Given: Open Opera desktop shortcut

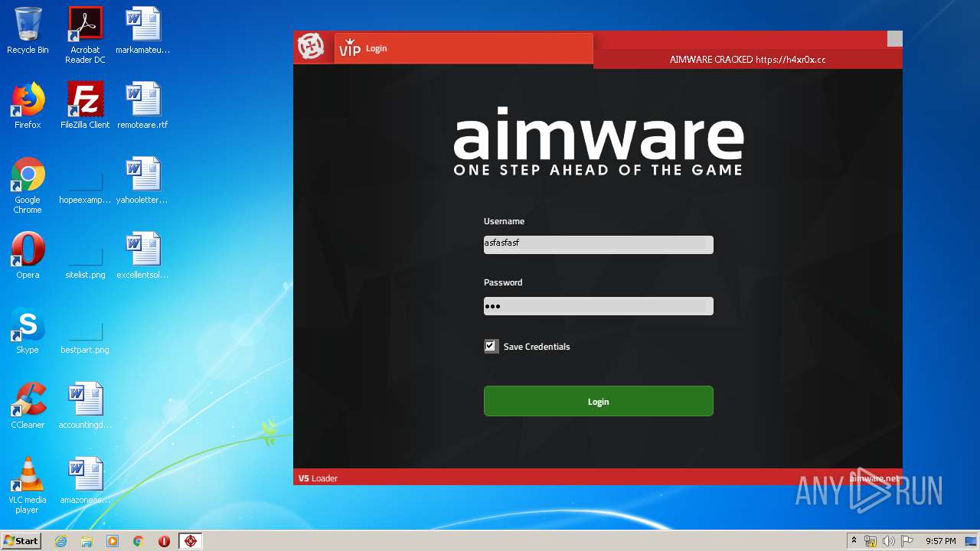Looking at the screenshot, I should (28, 256).
